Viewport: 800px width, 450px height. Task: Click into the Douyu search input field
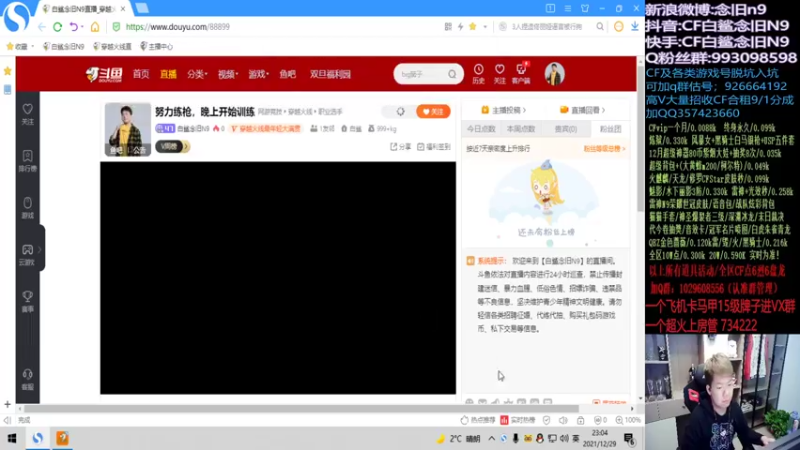click(x=421, y=74)
